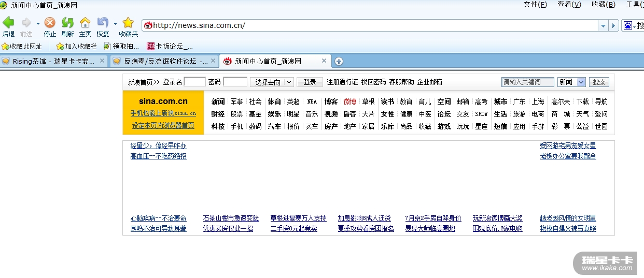Open the 选择去向 dropdown
This screenshot has width=644, height=278.
(272, 82)
